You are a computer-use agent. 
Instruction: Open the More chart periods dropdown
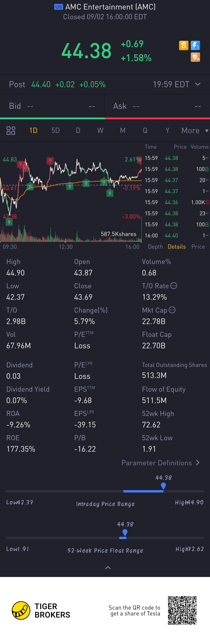195,131
